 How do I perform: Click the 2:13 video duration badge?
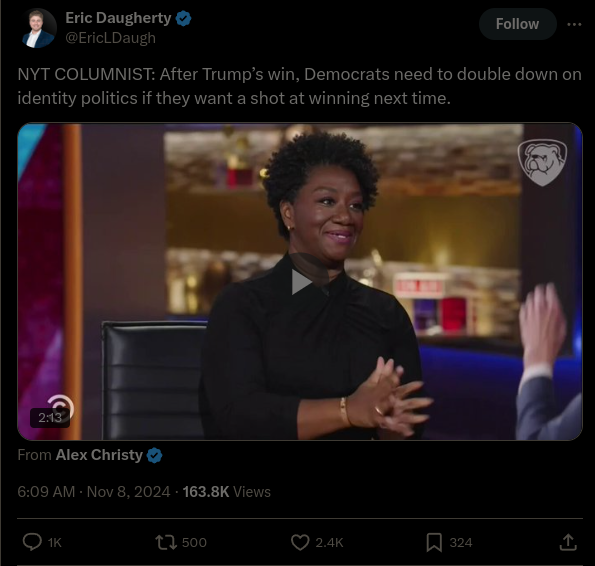(x=50, y=418)
